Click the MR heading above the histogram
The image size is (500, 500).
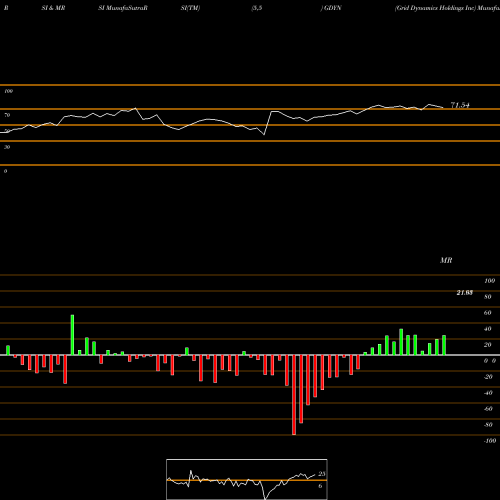click(x=446, y=260)
